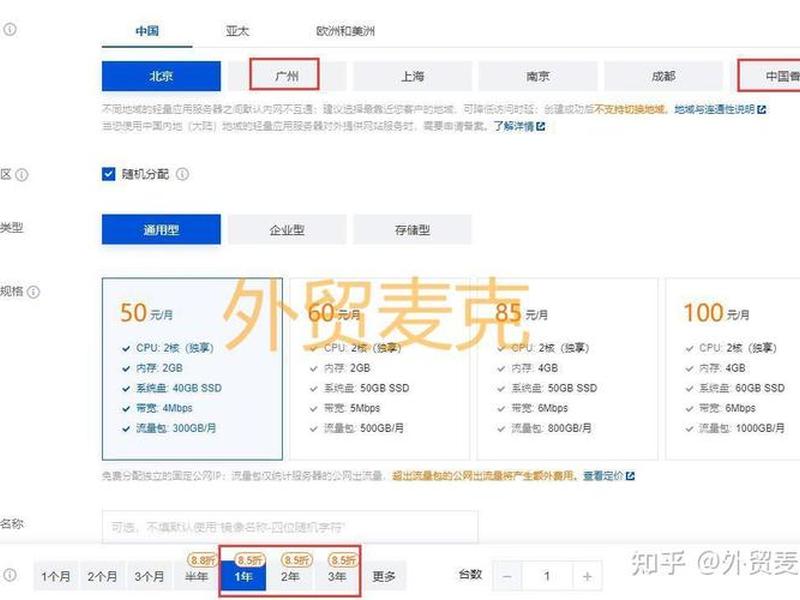Click the info icon at the top left
This screenshot has height=600, width=800.
(x=10, y=30)
